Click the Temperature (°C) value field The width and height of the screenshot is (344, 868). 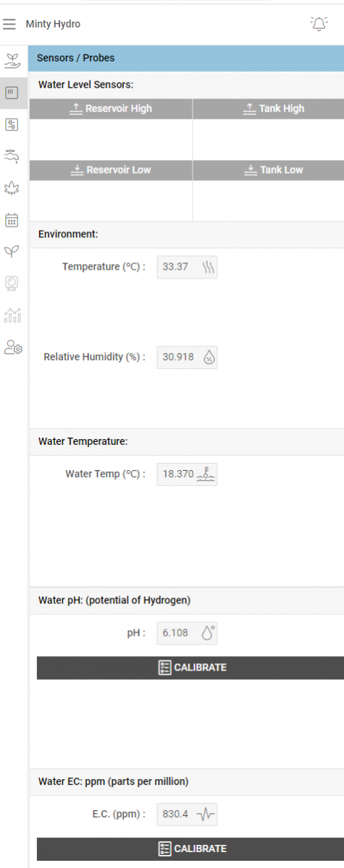coord(187,267)
